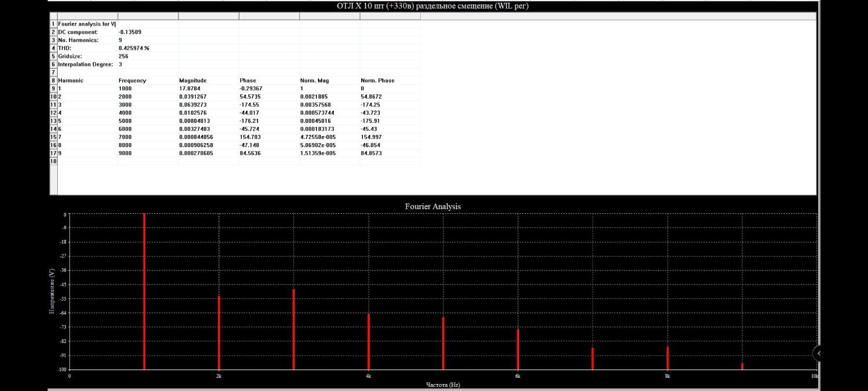Select row header number 18
The width and height of the screenshot is (868, 391).
click(x=53, y=162)
